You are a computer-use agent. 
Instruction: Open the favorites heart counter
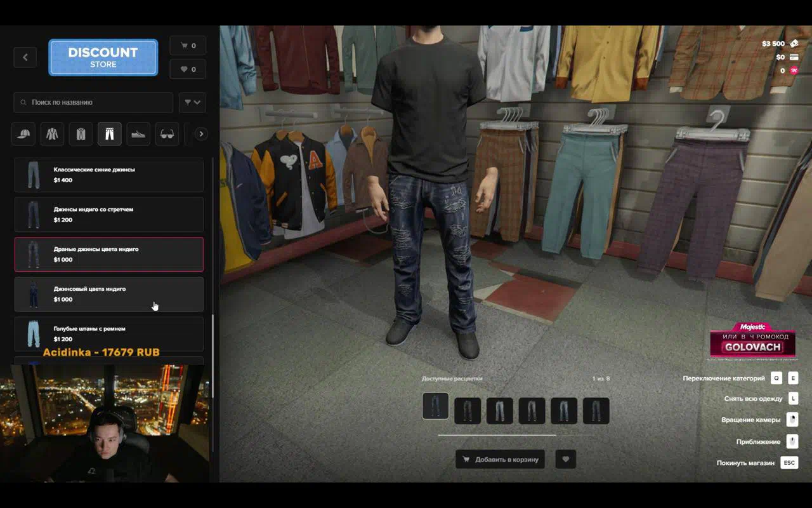[188, 69]
